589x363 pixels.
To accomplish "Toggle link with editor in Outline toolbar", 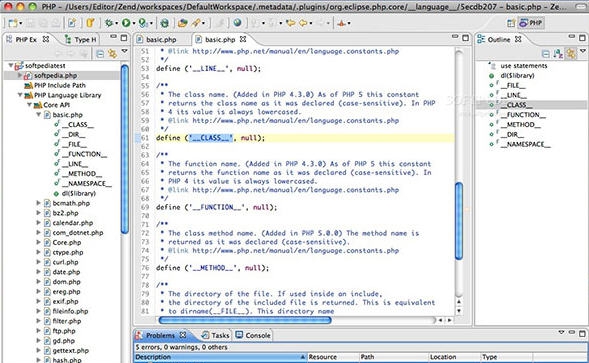I will click(x=571, y=54).
